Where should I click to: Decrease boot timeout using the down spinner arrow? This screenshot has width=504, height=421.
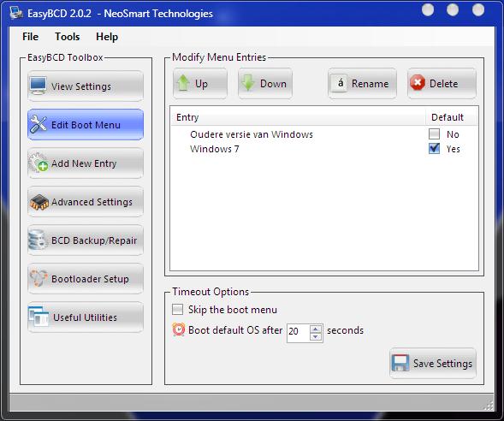(316, 337)
